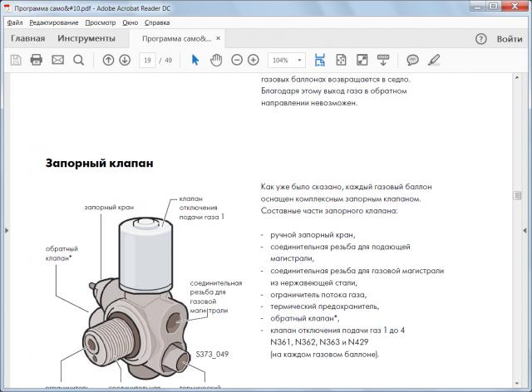Zoom out with the minus button

(237, 60)
